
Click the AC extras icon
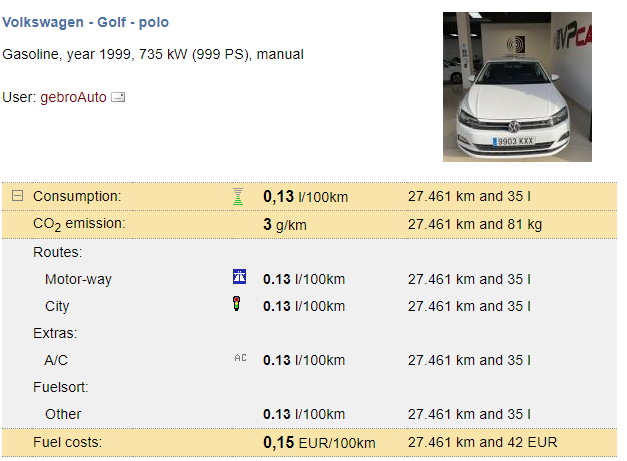pos(240,358)
